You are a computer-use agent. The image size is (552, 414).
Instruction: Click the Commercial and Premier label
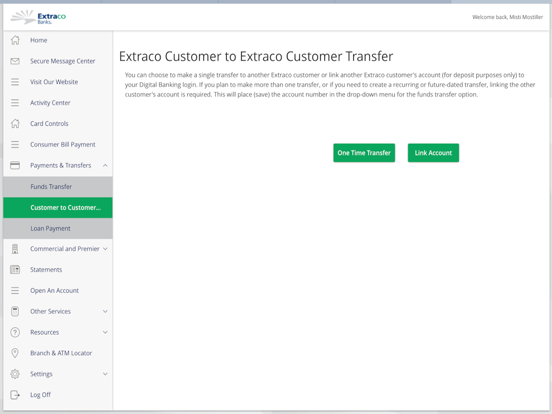click(x=65, y=249)
